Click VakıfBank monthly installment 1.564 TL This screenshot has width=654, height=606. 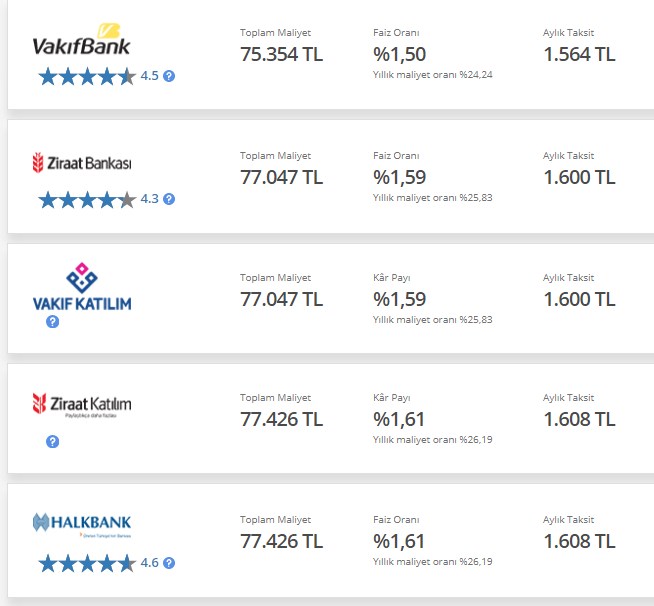pos(579,54)
